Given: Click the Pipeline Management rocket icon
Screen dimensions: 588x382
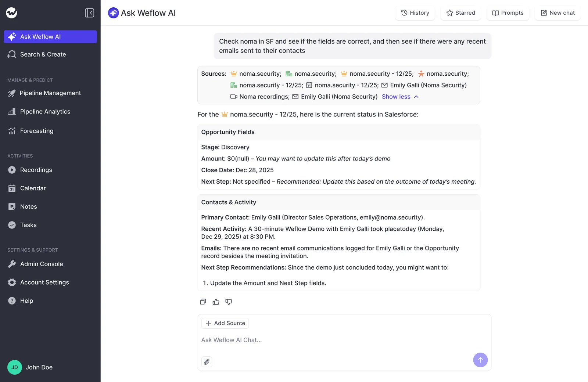Looking at the screenshot, I should tap(12, 93).
